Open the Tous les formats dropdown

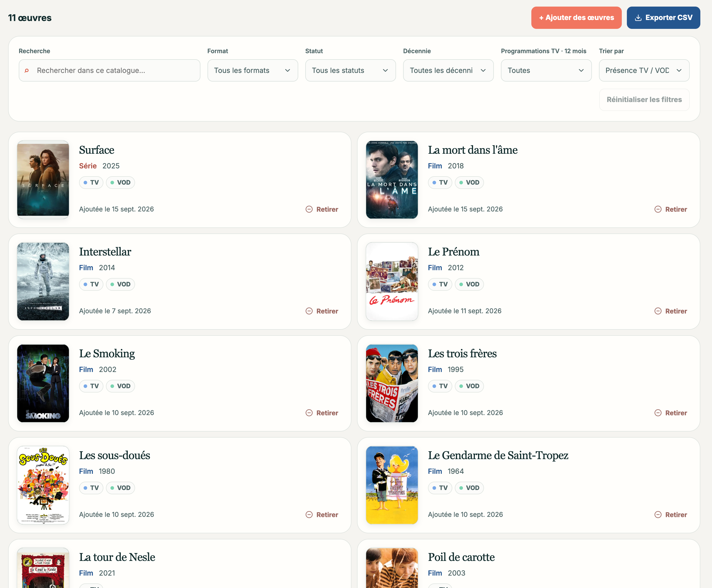(253, 70)
